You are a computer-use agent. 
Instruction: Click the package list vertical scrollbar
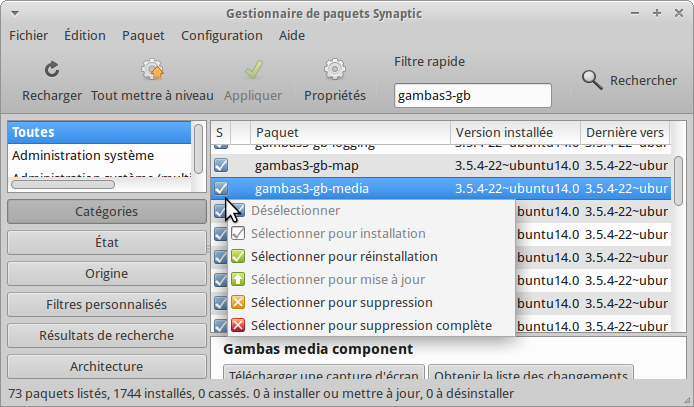pos(678,180)
